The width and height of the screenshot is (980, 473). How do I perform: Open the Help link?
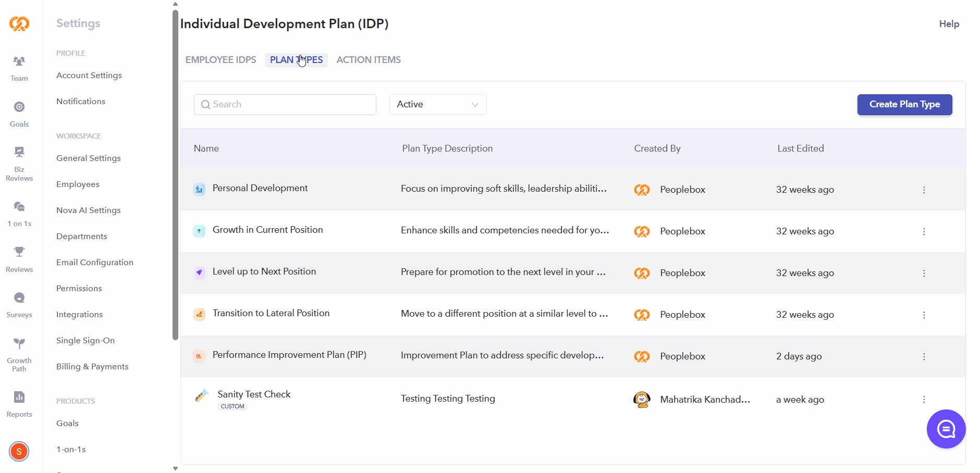pos(949,24)
